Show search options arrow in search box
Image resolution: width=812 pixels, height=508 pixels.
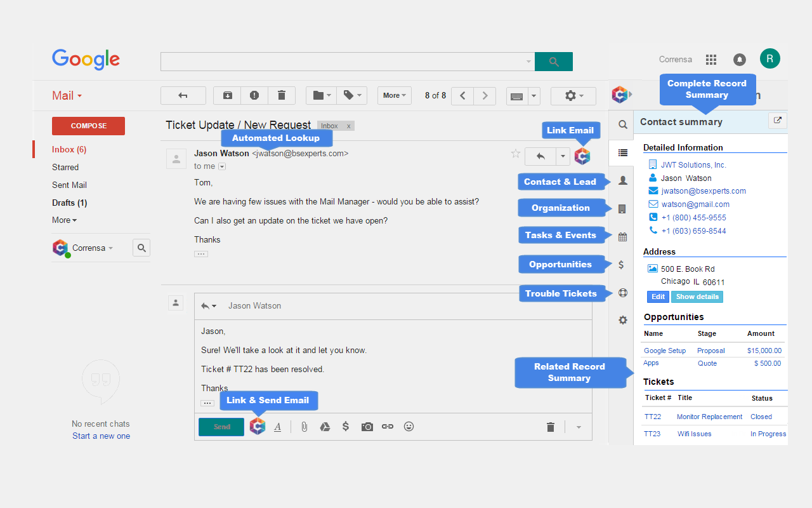tap(529, 62)
